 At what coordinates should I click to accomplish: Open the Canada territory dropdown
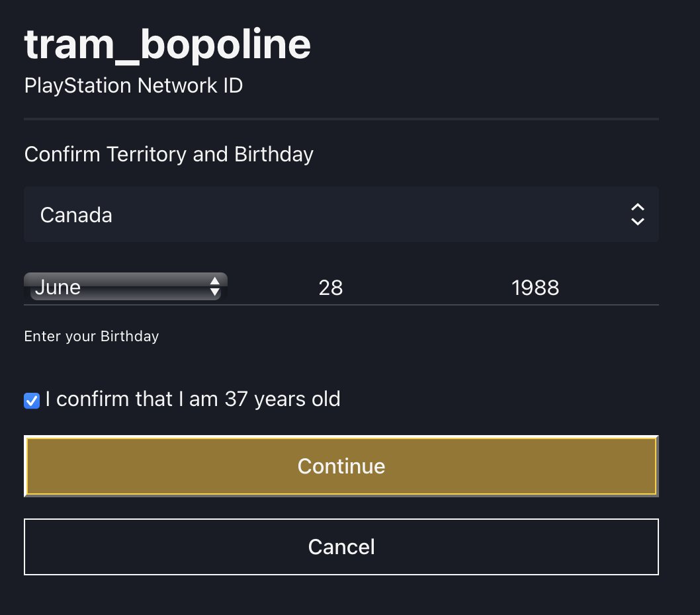point(341,214)
